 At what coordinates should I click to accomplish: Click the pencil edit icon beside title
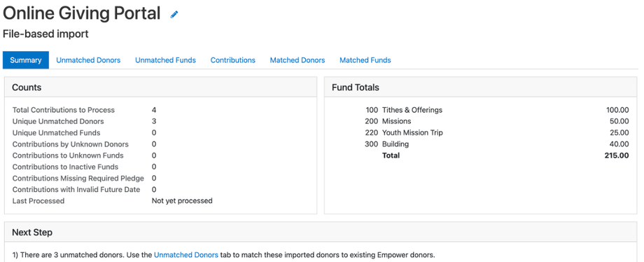pos(174,15)
